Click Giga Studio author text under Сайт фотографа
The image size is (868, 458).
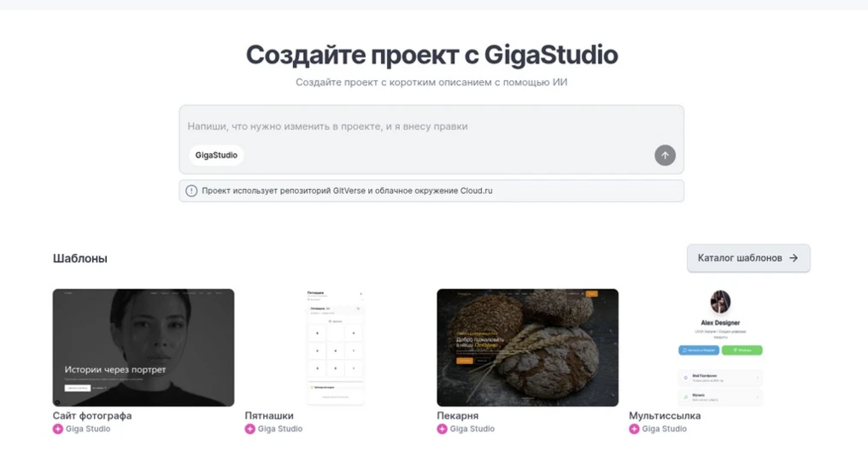pos(88,429)
